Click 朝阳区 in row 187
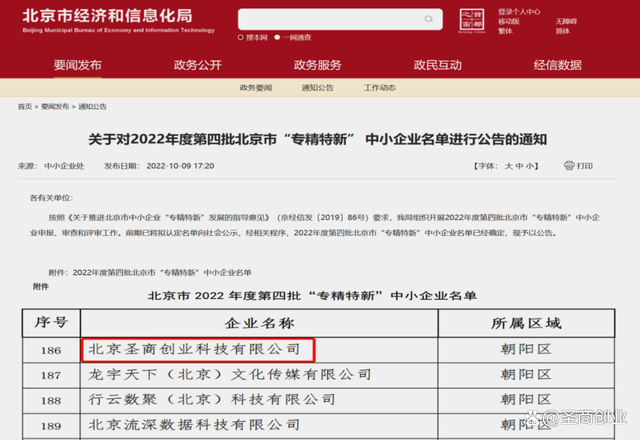 tap(526, 374)
